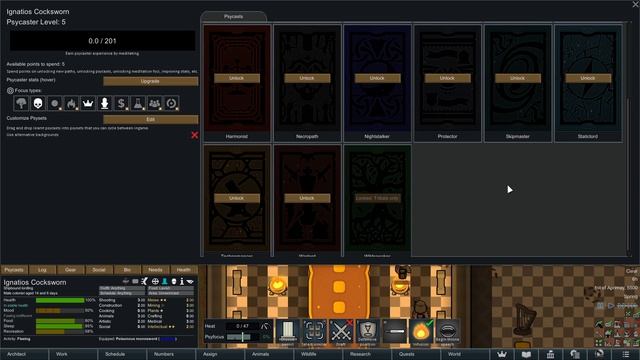The image size is (640, 360).
Task: Unlock the Protector path
Action: 447,78
